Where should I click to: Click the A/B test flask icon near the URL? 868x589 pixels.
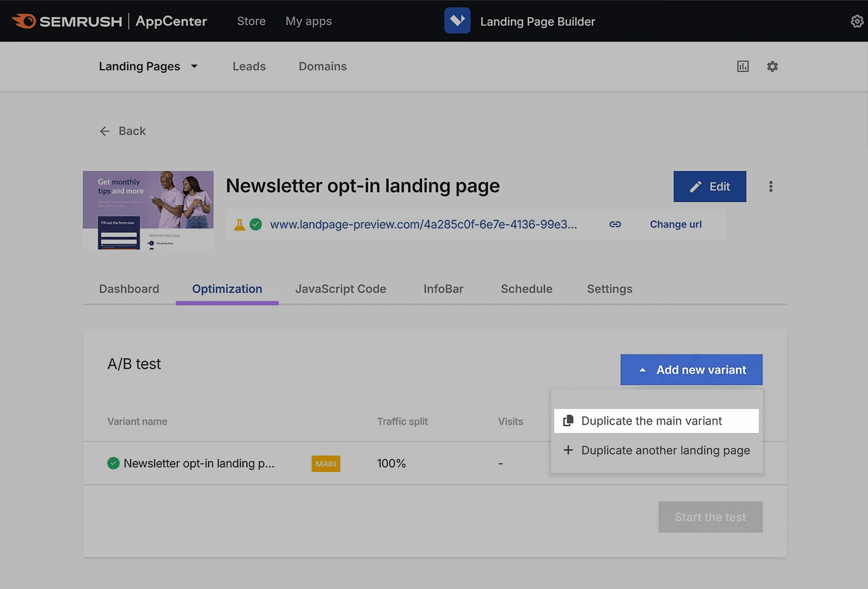239,224
